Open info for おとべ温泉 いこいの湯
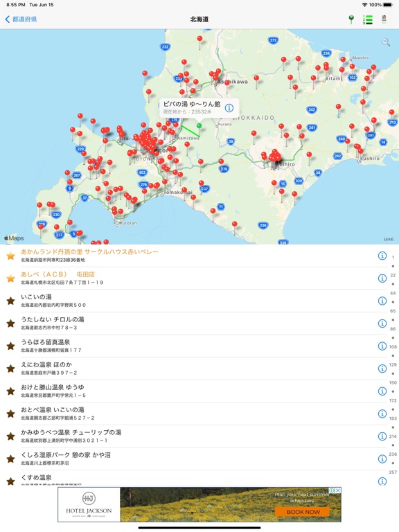This screenshot has height=532, width=399. coord(382,414)
